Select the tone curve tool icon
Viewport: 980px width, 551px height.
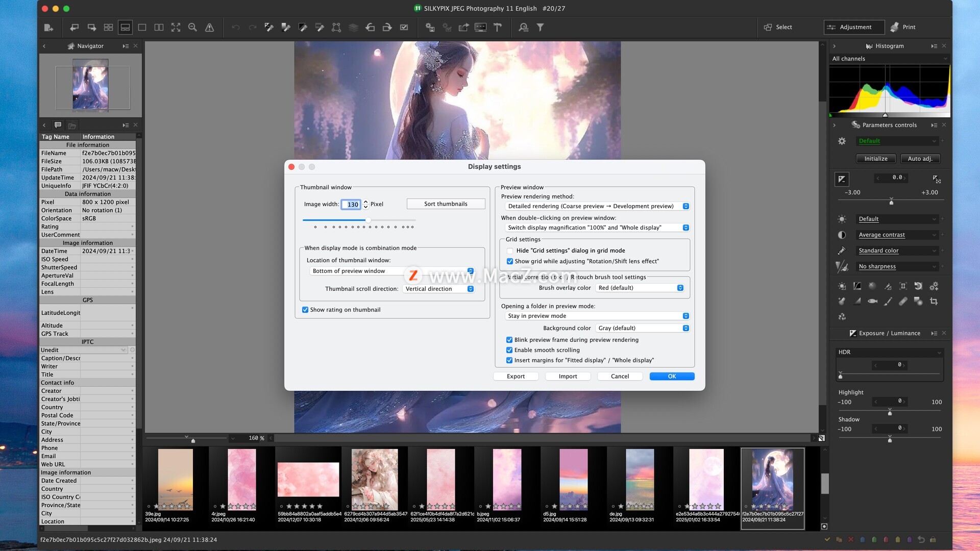pos(857,286)
